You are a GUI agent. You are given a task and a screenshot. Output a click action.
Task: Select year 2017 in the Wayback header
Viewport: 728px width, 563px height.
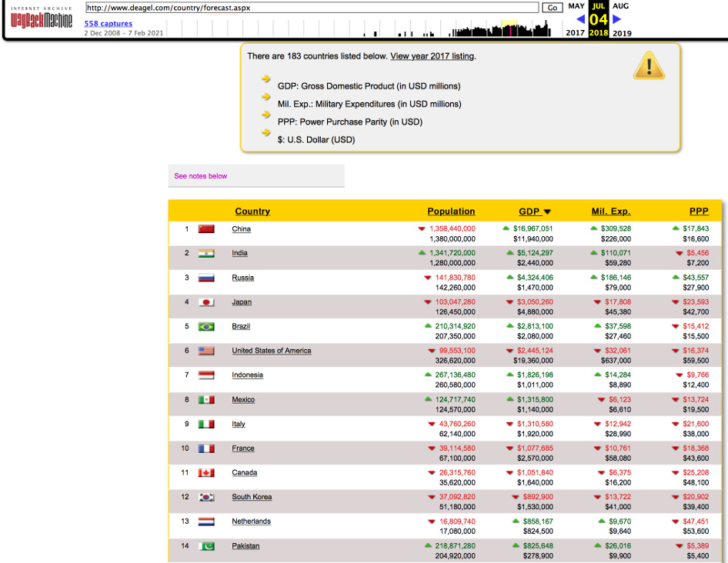575,33
